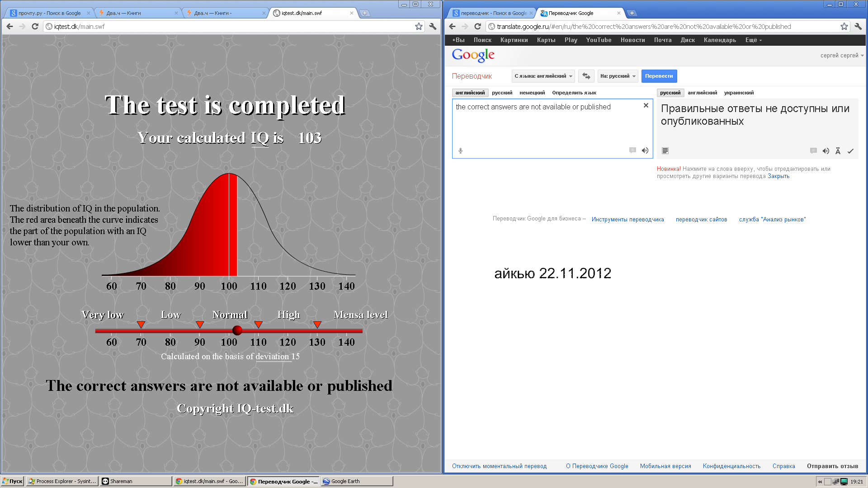Select source language немецкий
This screenshot has width=868, height=488.
click(x=532, y=93)
